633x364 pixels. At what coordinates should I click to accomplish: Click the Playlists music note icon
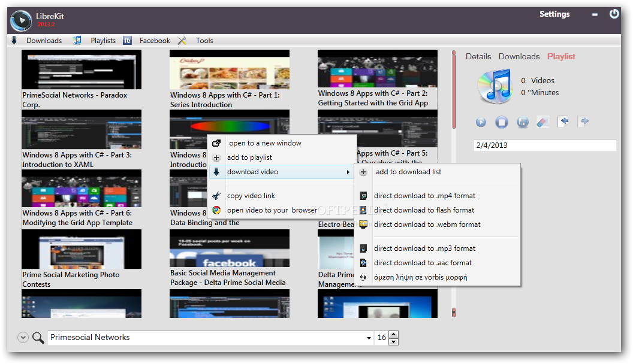77,40
